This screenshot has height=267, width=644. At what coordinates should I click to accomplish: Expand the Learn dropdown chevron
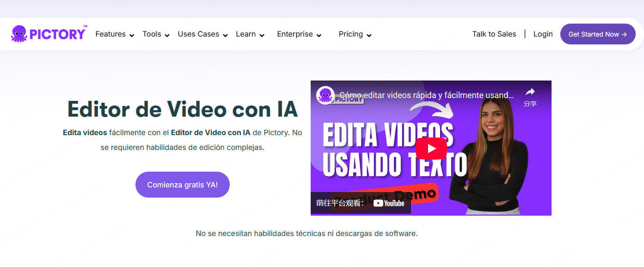(x=262, y=35)
